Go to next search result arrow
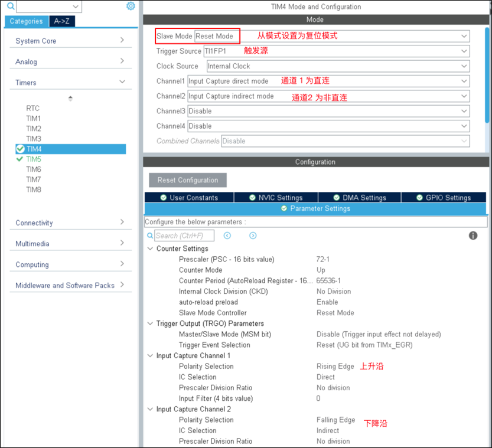This screenshot has height=448, width=492. (253, 236)
